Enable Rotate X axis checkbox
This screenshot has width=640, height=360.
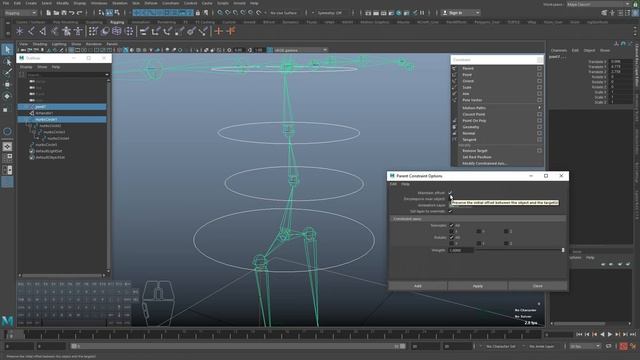451,244
